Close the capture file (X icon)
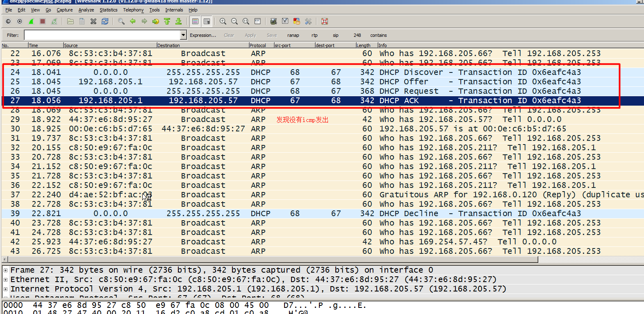Screen dimensions: 644x314 pyautogui.click(x=93, y=21)
